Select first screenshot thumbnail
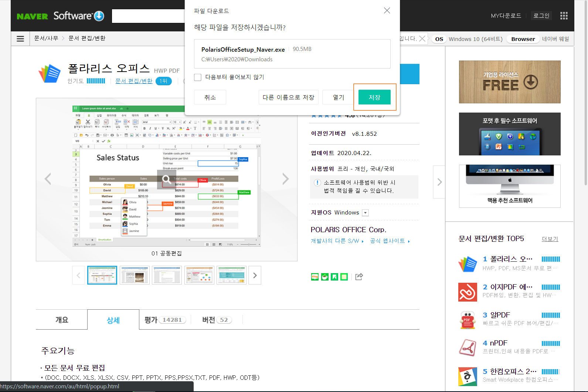The width and height of the screenshot is (588, 392). coord(102,275)
